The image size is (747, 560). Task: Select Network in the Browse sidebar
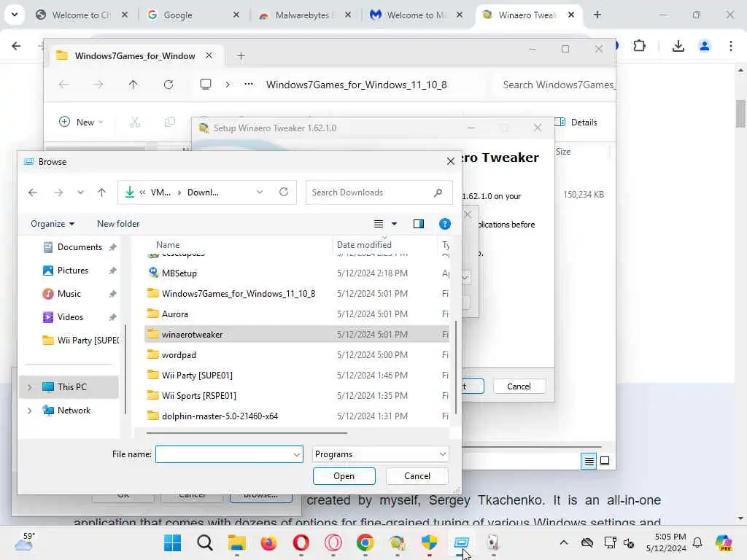tap(74, 411)
